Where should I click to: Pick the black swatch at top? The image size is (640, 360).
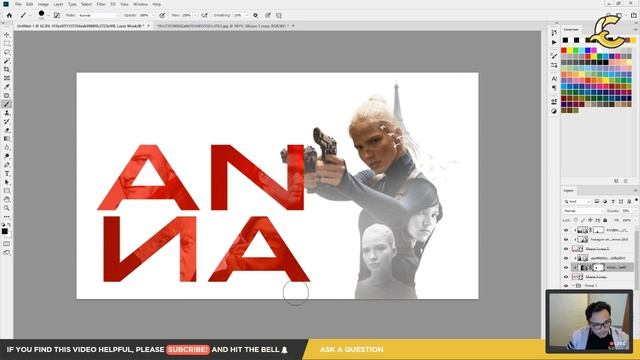(565, 40)
